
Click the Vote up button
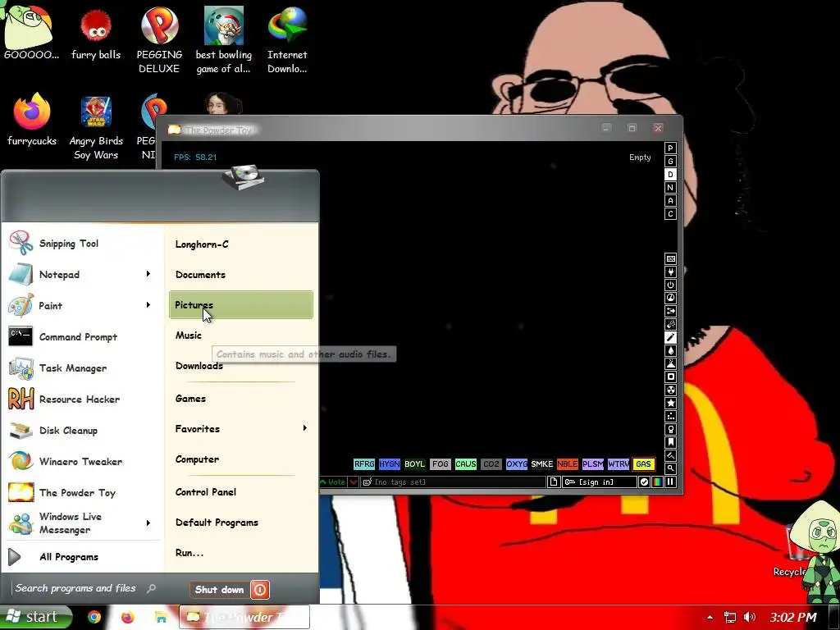pos(333,482)
